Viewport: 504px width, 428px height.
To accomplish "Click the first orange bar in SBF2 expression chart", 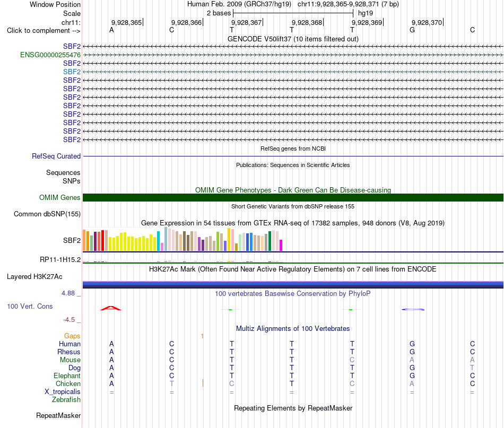I will [x=84, y=240].
